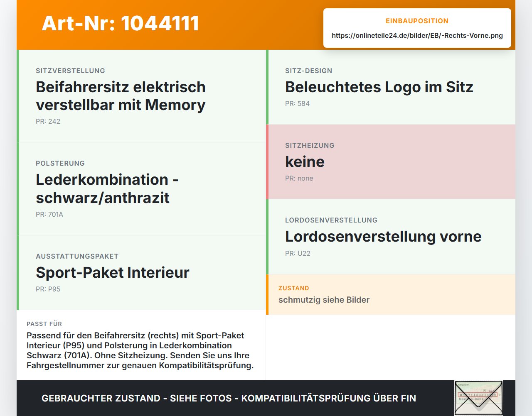Viewport: 532px width, 416px height.
Task: Click the Art-Nr: 1044111 heading
Action: pos(121,23)
